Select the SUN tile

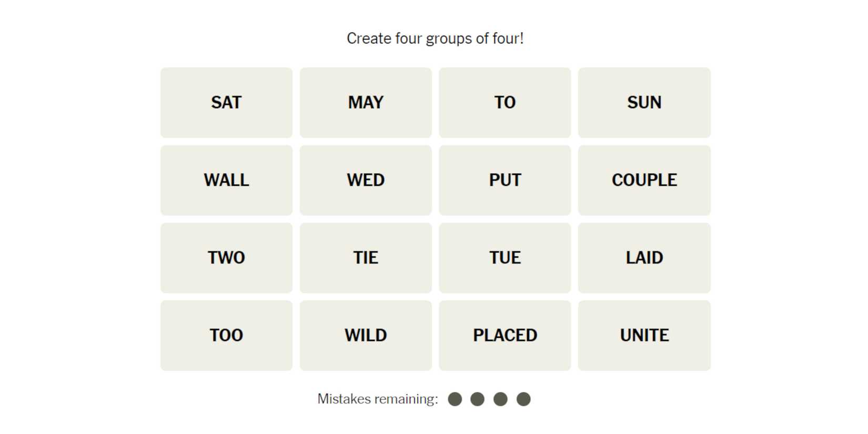pos(644,103)
